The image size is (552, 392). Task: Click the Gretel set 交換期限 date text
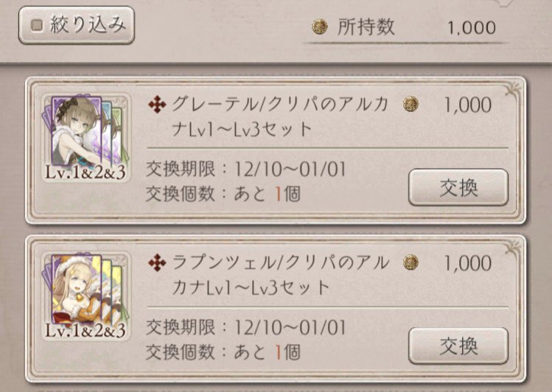tap(247, 168)
